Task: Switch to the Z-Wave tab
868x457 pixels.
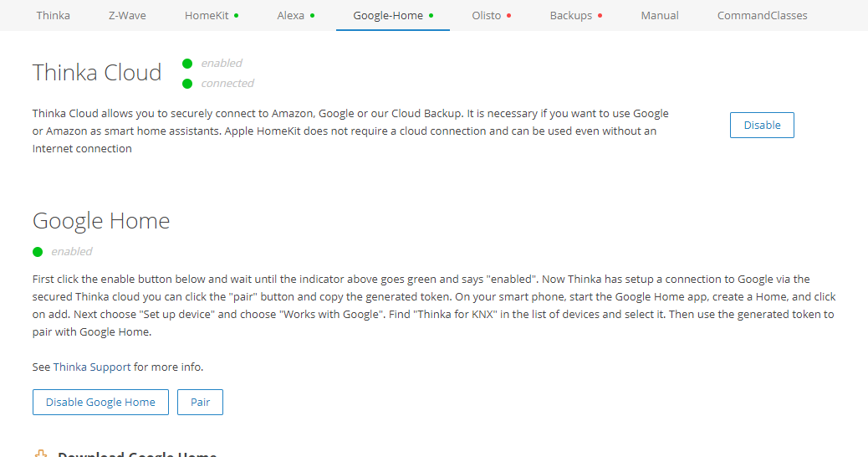Action: [126, 15]
